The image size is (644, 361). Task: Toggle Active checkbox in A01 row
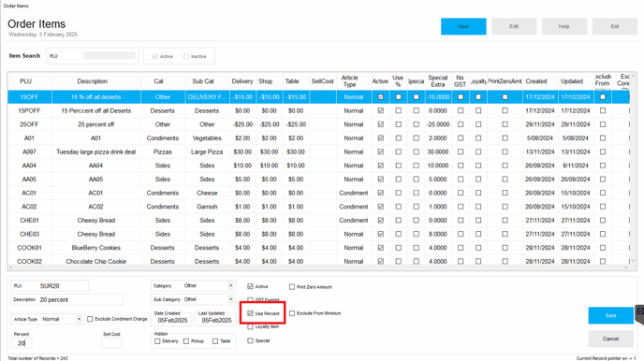(x=381, y=137)
